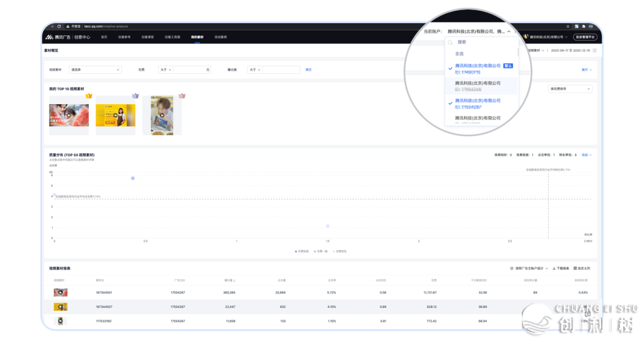Click the browser reload icon

point(59,27)
